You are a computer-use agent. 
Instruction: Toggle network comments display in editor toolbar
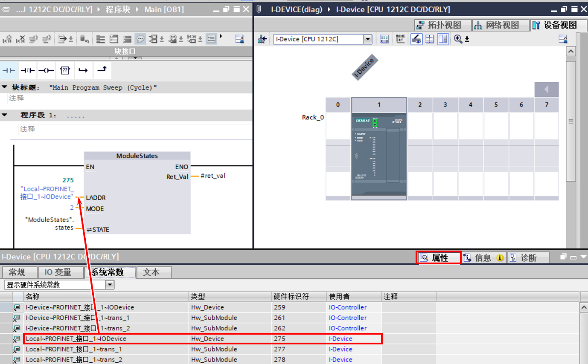pyautogui.click(x=140, y=39)
